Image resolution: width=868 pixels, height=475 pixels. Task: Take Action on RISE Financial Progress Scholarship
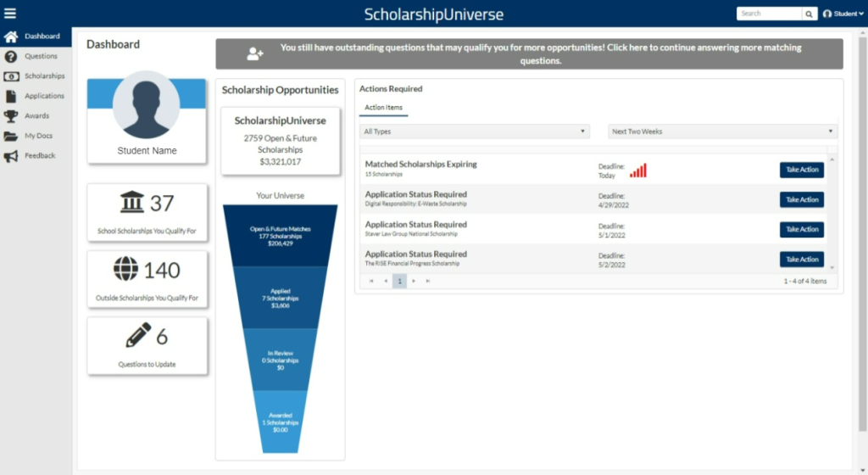[802, 260]
